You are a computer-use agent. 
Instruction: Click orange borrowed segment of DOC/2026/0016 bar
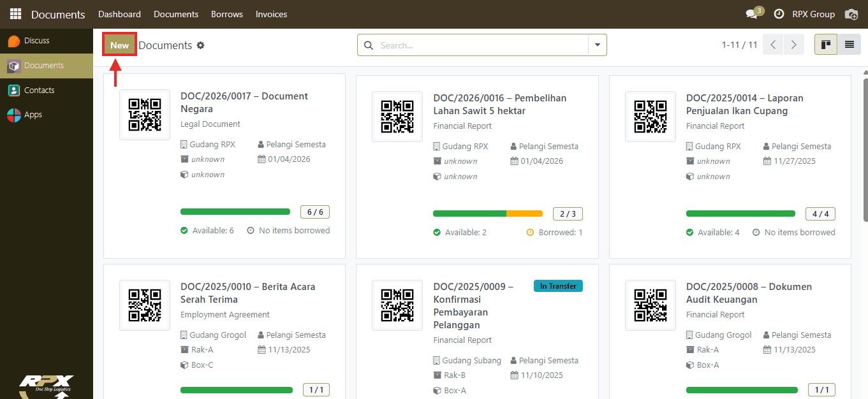pos(524,214)
